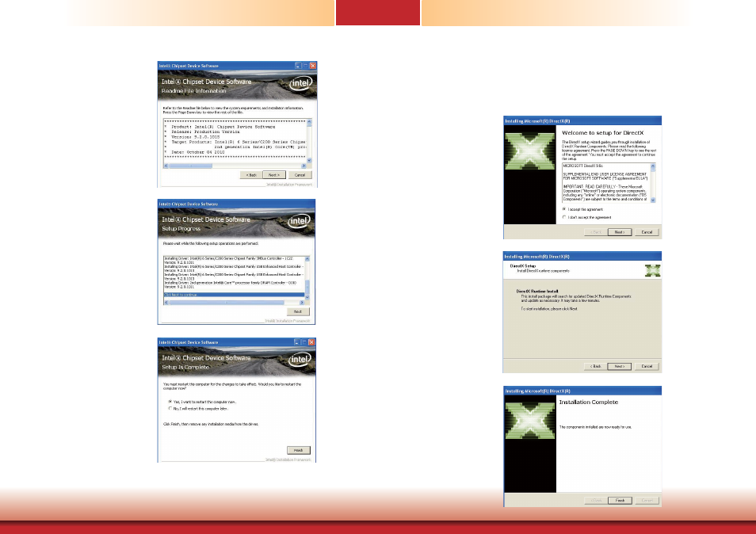Click Finish in DirectX Installation Complete dialog

620,500
